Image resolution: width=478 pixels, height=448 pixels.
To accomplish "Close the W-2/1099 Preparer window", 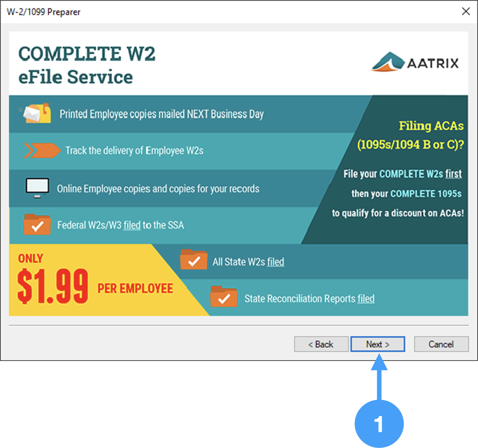I will coord(466,11).
